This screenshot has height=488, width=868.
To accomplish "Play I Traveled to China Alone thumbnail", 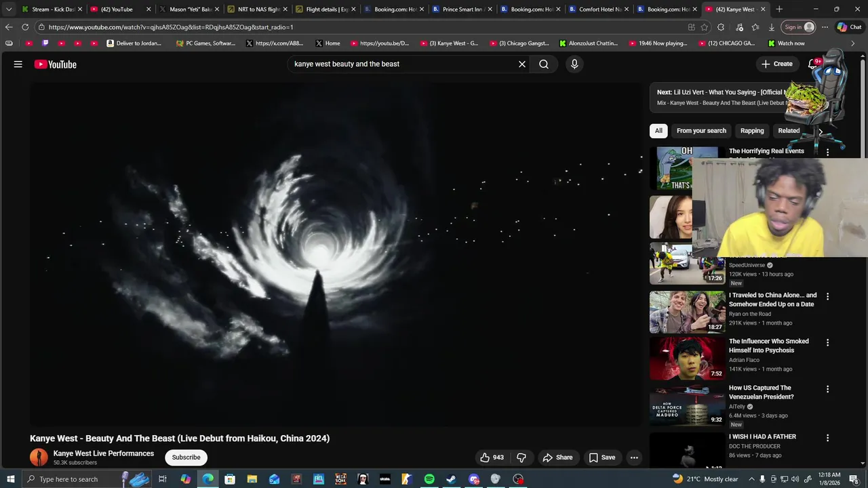I will (x=687, y=312).
